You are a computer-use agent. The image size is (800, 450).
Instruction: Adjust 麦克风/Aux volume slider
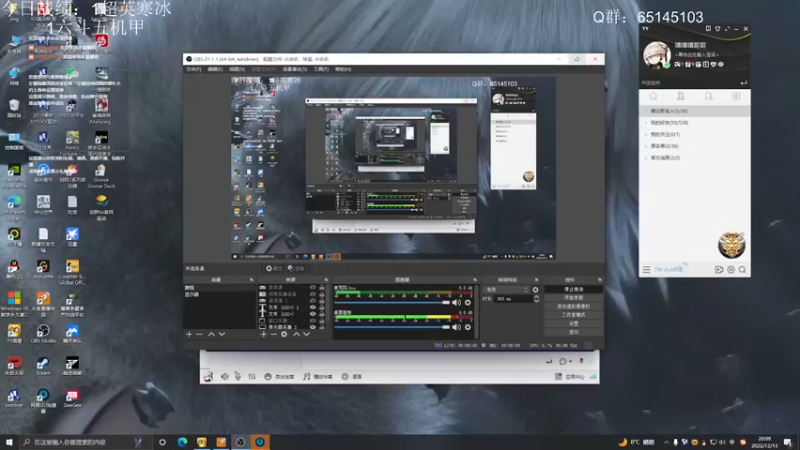tap(392, 303)
